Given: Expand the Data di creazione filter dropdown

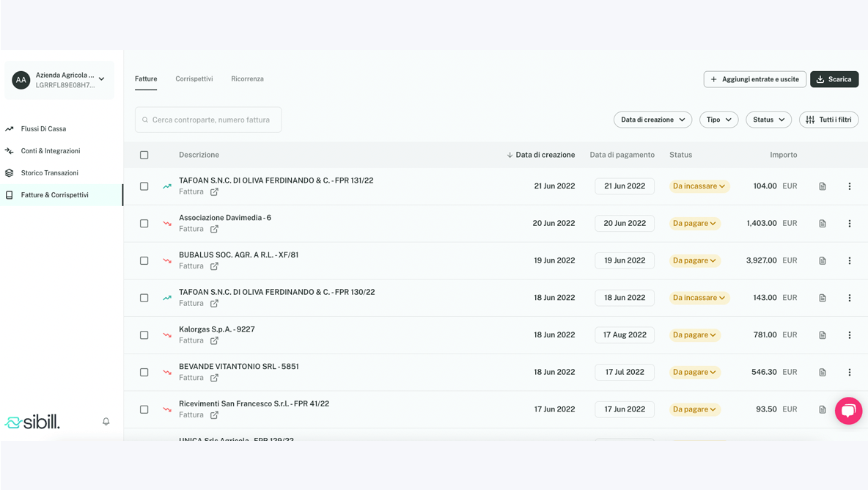Looking at the screenshot, I should click(652, 120).
